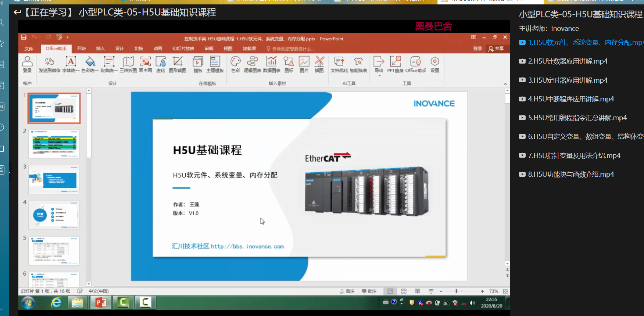
Task: Open the 色彩 palette tool
Action: click(236, 64)
